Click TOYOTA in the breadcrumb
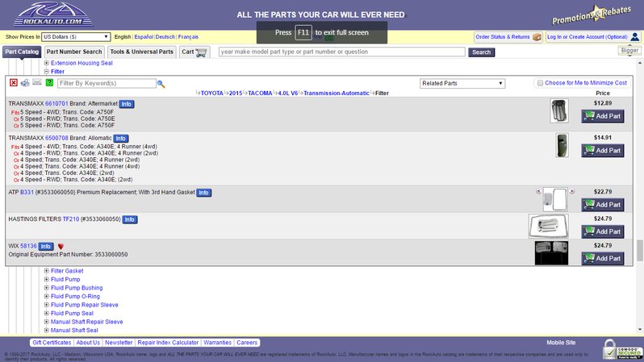Screen dimensions: 644x362 pyautogui.click(x=212, y=94)
